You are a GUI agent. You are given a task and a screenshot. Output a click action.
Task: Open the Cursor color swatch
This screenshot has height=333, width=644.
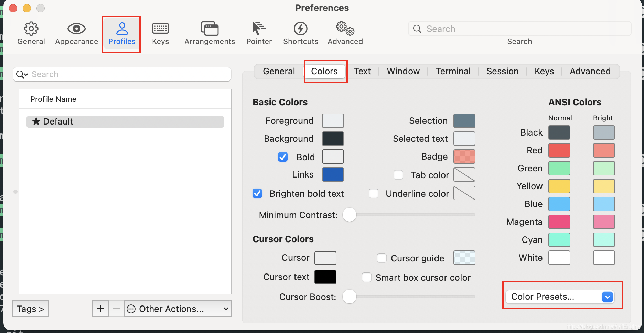pos(325,258)
